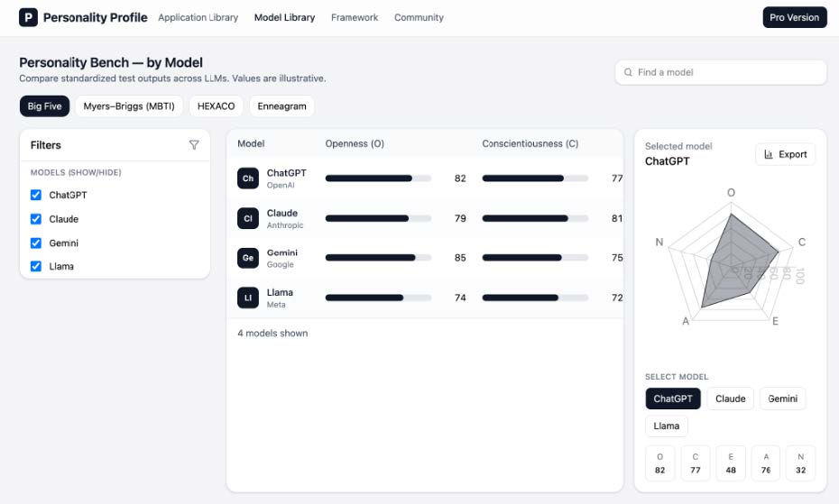Click the Gemini avatar icon in table
839x504 pixels.
(x=248, y=258)
